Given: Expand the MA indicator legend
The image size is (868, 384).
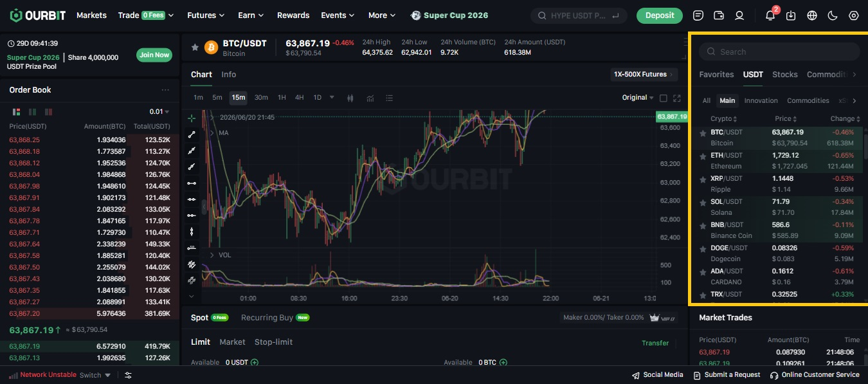Looking at the screenshot, I should pyautogui.click(x=212, y=133).
